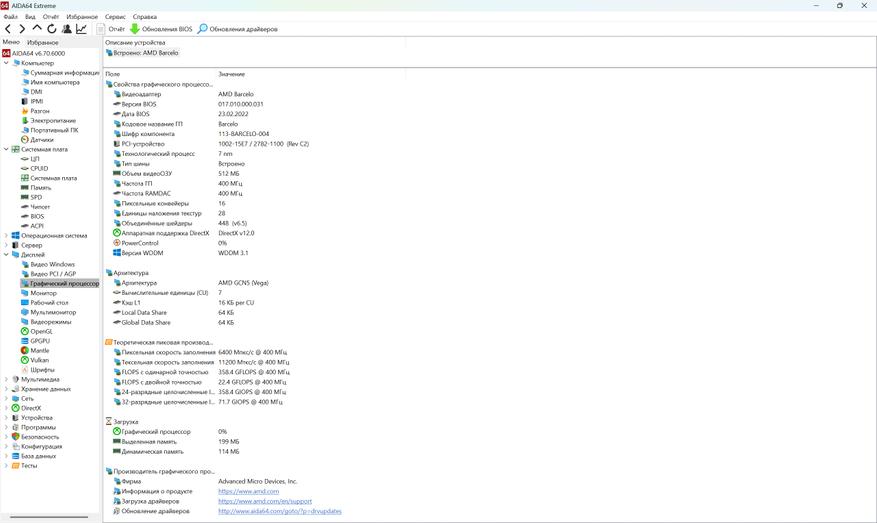Image resolution: width=877 pixels, height=523 pixels.
Task: Open the https://www.amd.com product link
Action: [x=248, y=491]
